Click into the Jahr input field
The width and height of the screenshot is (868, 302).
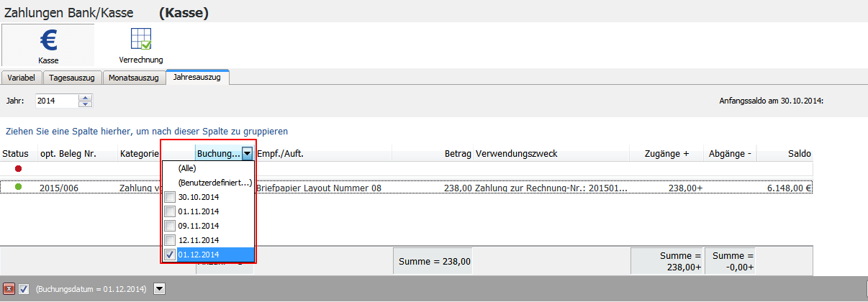tap(56, 101)
